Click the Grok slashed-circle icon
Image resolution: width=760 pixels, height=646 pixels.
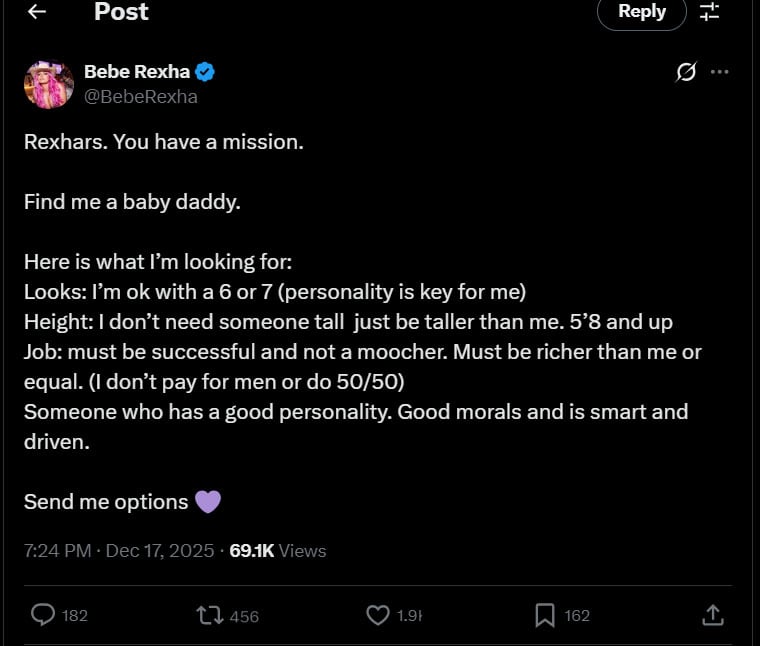click(686, 72)
